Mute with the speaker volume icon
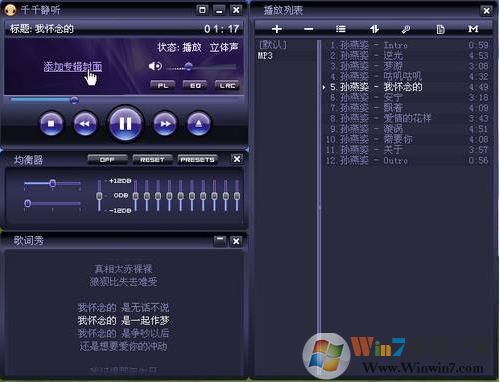Image resolution: width=500 pixels, height=382 pixels. pyautogui.click(x=155, y=66)
